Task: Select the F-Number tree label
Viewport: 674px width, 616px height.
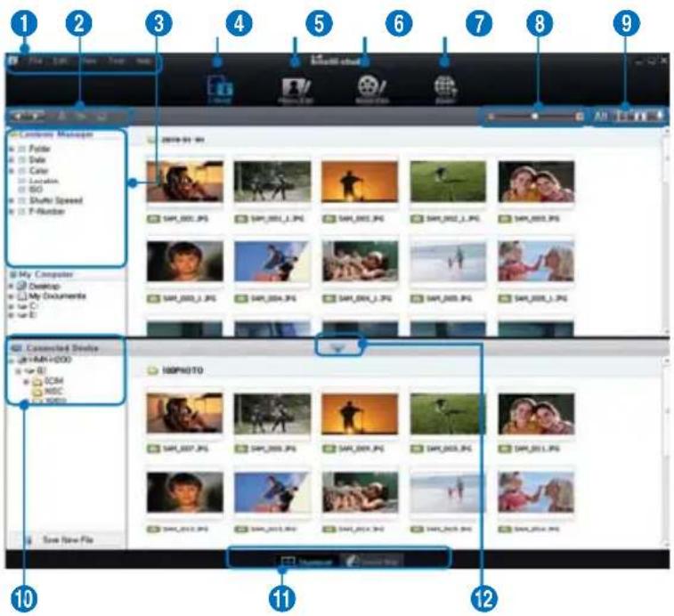Action: tap(46, 211)
